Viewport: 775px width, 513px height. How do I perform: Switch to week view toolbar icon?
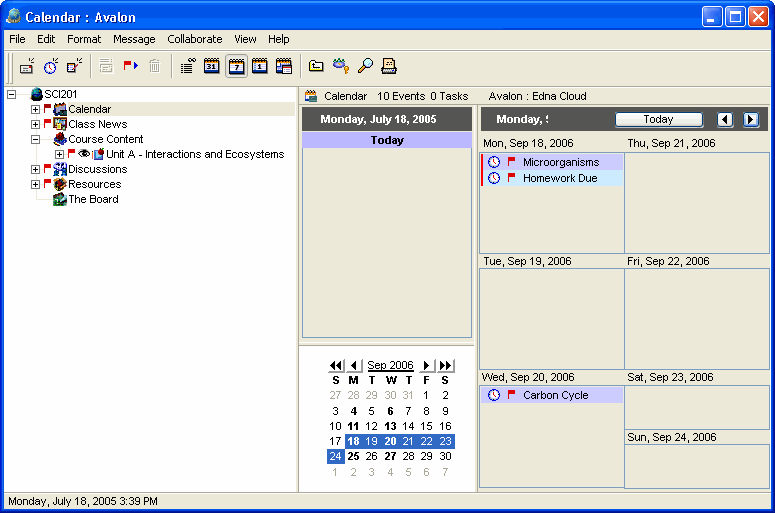click(236, 66)
